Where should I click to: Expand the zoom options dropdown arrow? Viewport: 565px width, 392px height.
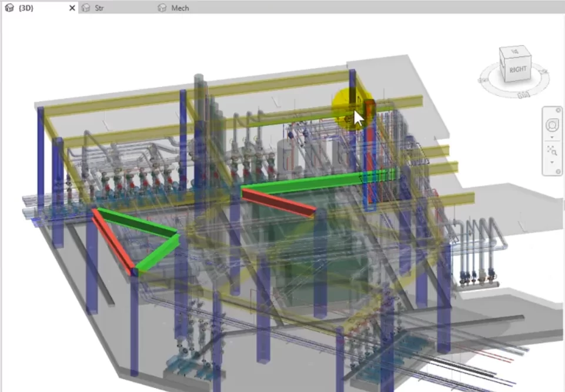pos(552,161)
